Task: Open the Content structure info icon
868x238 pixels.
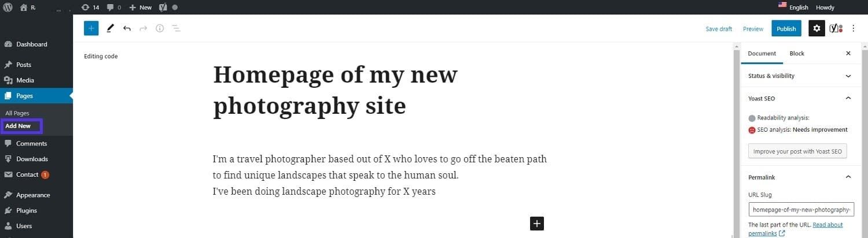Action: (x=160, y=28)
